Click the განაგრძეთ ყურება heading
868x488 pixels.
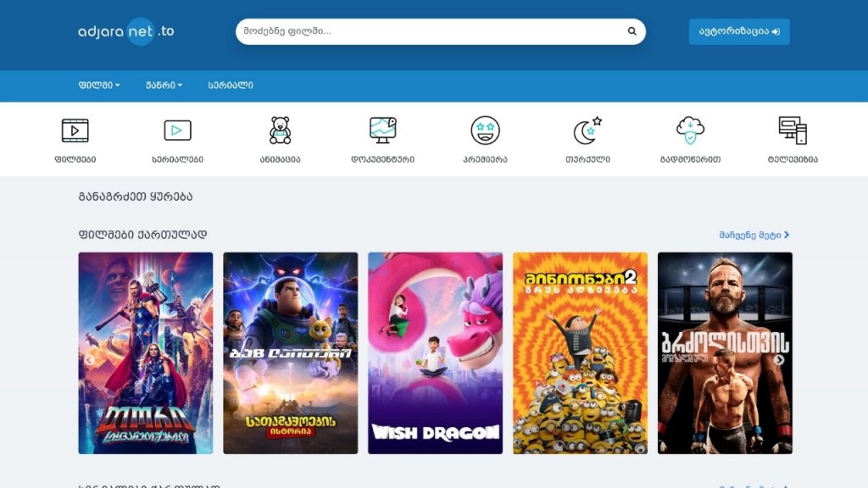click(136, 197)
